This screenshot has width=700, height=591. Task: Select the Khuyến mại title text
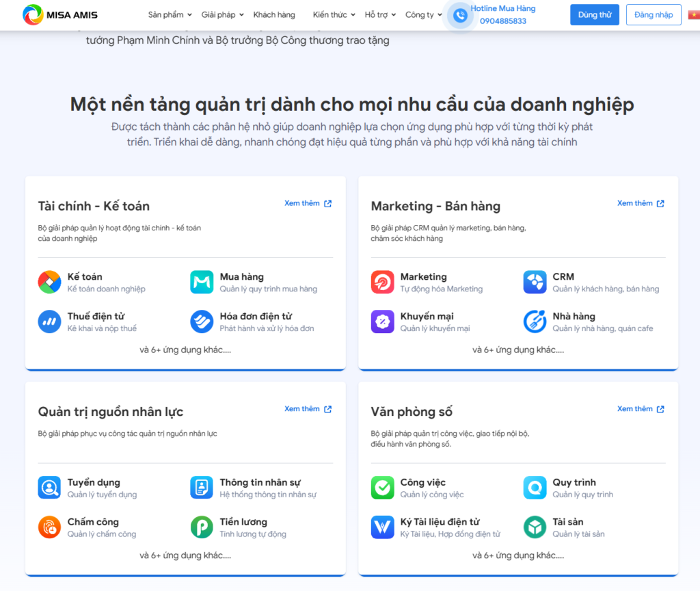pyautogui.click(x=427, y=316)
